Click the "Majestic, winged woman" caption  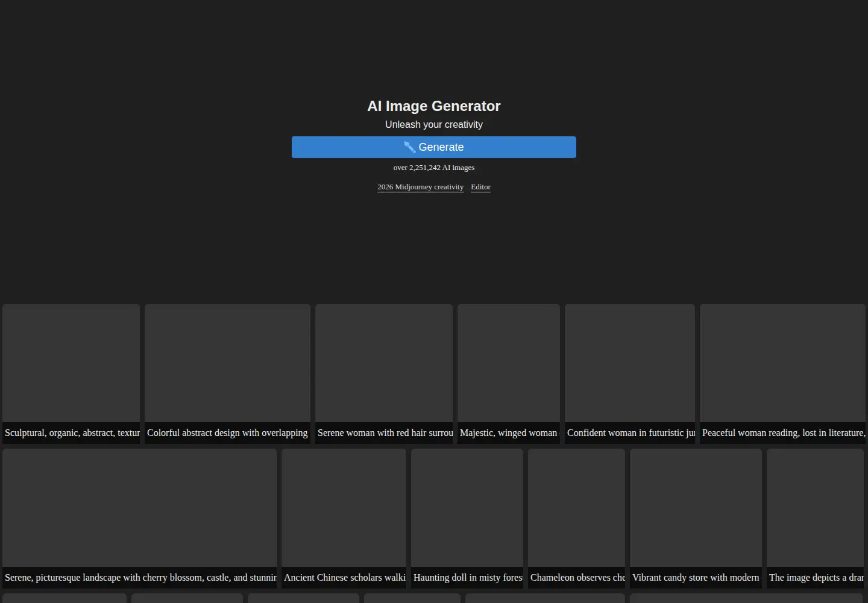point(509,433)
